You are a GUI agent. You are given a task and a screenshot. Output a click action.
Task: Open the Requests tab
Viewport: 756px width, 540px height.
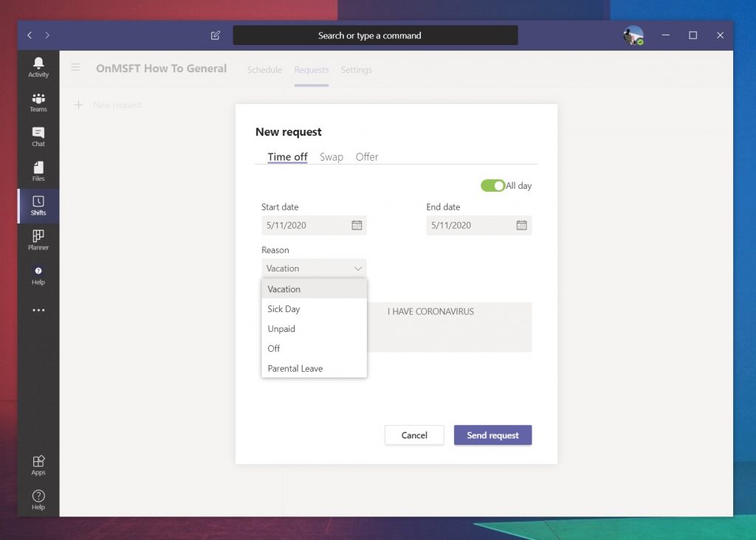coord(312,70)
